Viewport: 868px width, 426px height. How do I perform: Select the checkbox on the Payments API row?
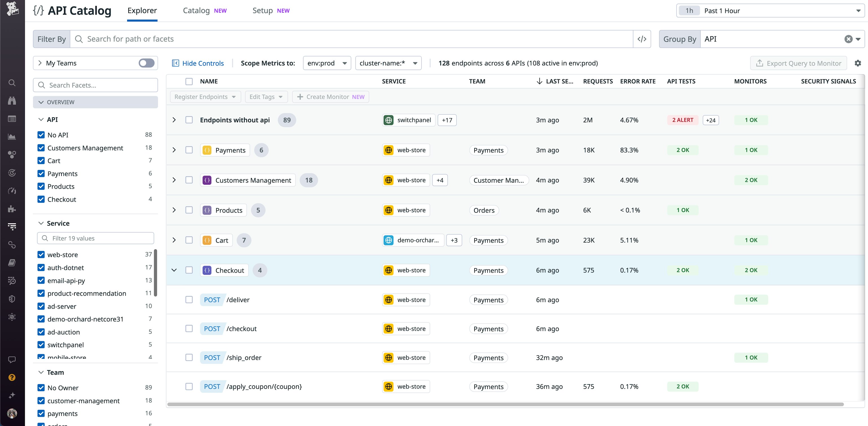189,150
